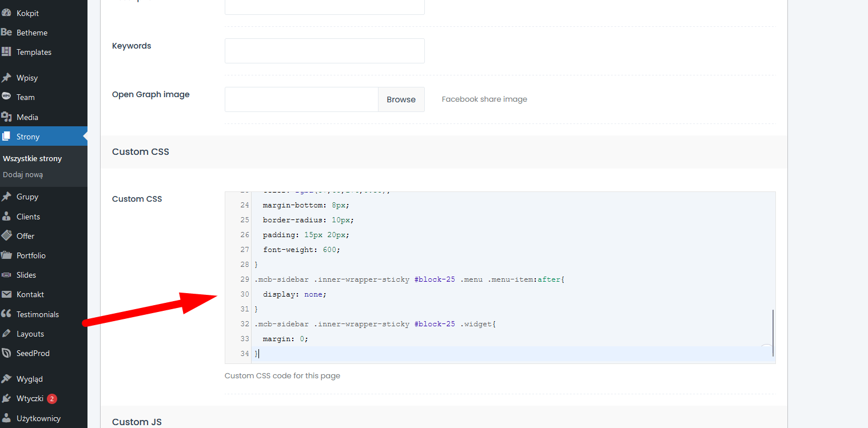Image resolution: width=868 pixels, height=428 pixels.
Task: Place cursor on line 34 closing brace
Action: coord(257,354)
